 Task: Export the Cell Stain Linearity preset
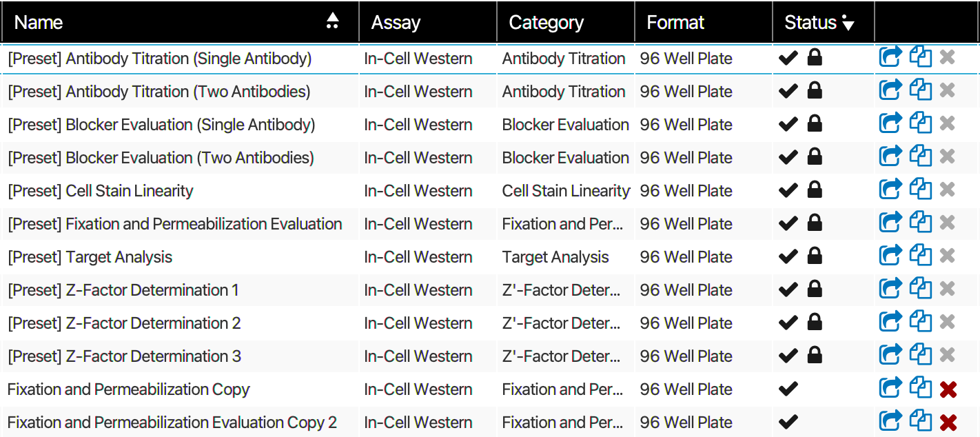[890, 189]
